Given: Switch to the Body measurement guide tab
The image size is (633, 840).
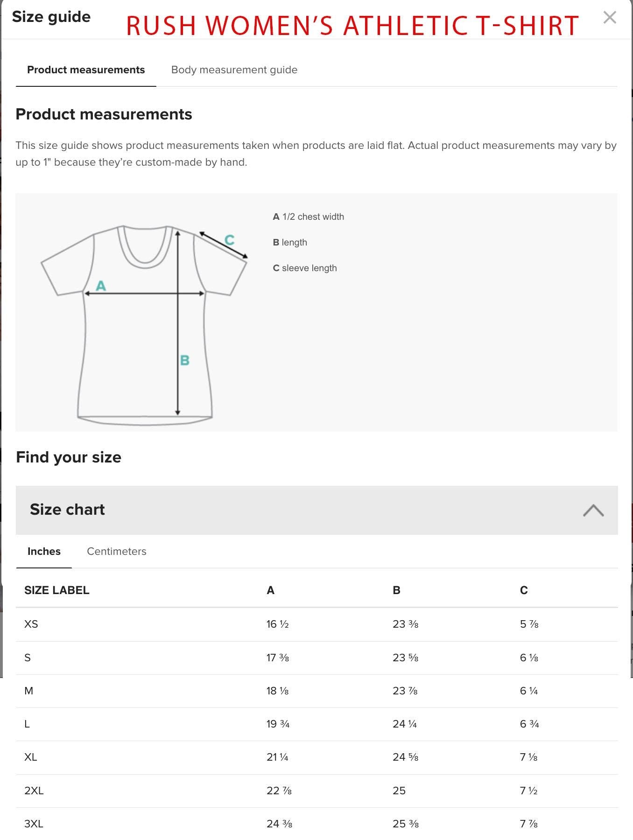Looking at the screenshot, I should [234, 70].
